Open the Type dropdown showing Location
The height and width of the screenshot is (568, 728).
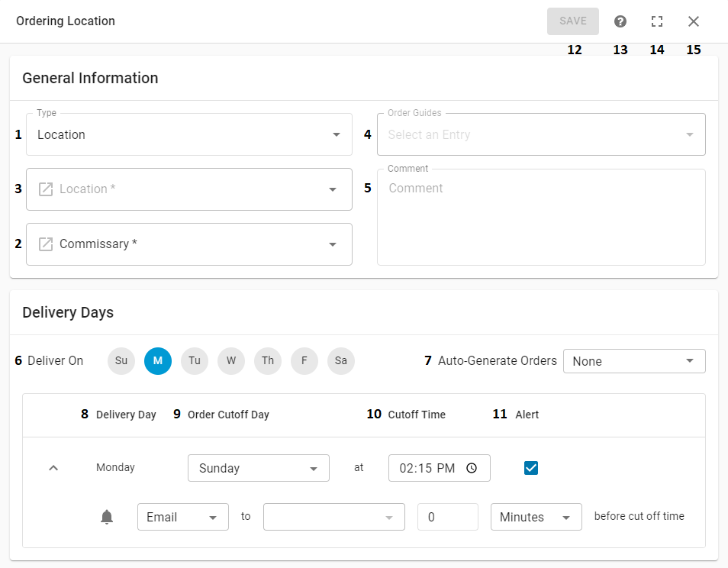(x=189, y=134)
